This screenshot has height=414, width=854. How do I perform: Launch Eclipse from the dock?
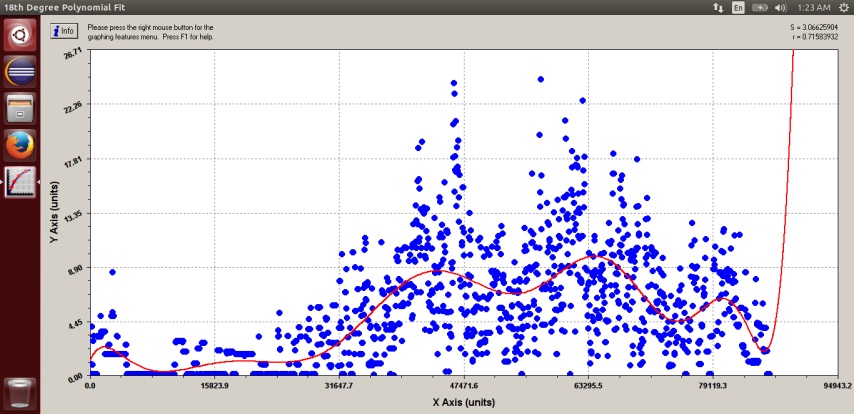tap(20, 73)
